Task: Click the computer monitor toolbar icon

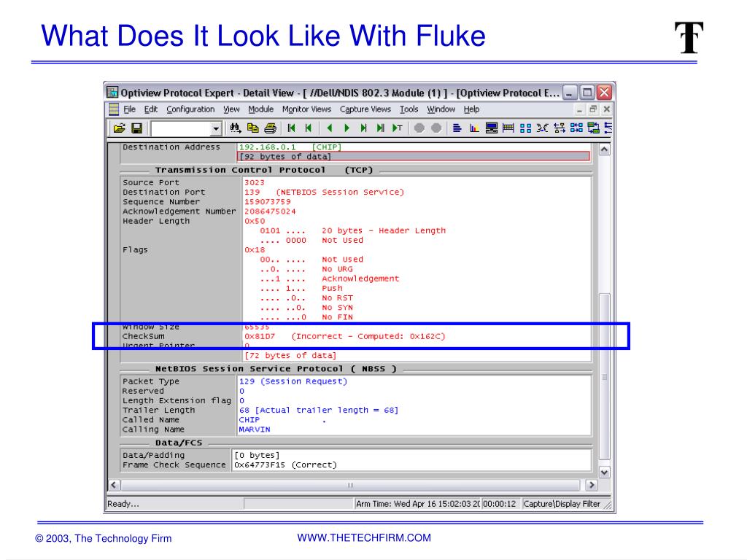Action: coord(491,128)
